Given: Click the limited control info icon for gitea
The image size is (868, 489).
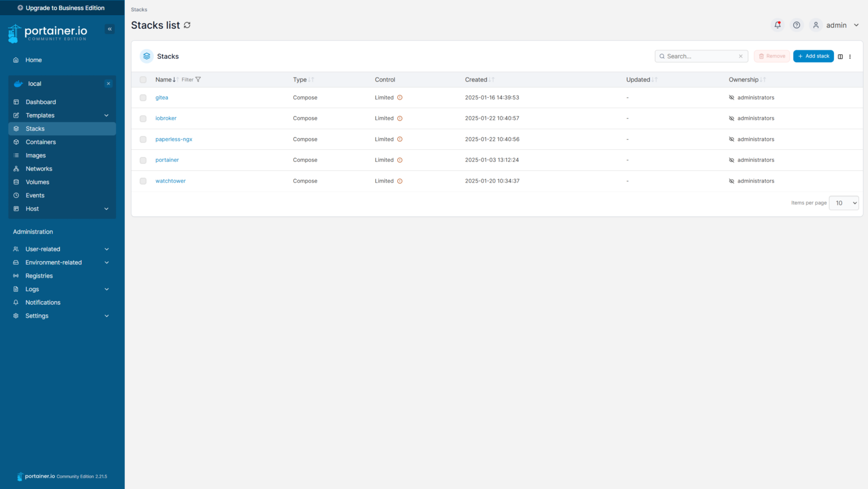Looking at the screenshot, I should tap(400, 98).
